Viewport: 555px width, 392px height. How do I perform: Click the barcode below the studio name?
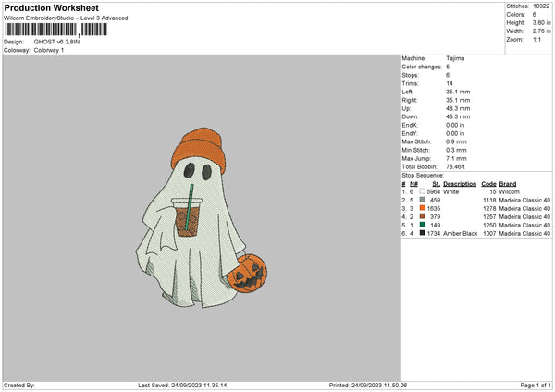(x=56, y=30)
